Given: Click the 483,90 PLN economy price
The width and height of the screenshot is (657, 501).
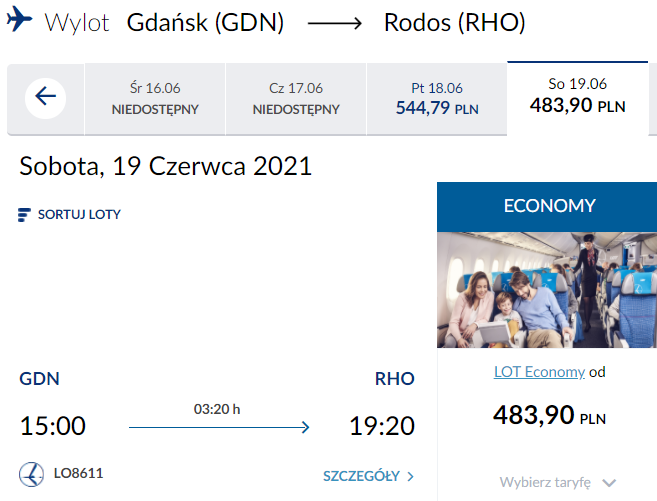Looking at the screenshot, I should click(549, 415).
